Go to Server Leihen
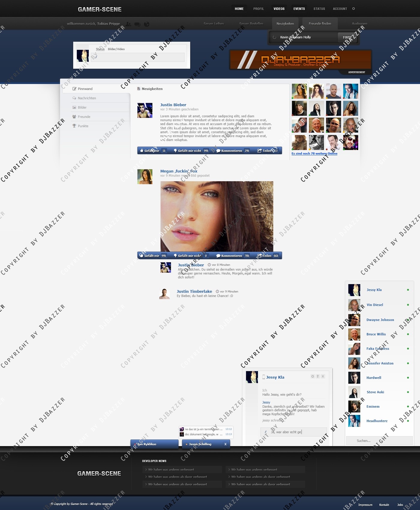420x510 pixels. (x=214, y=24)
